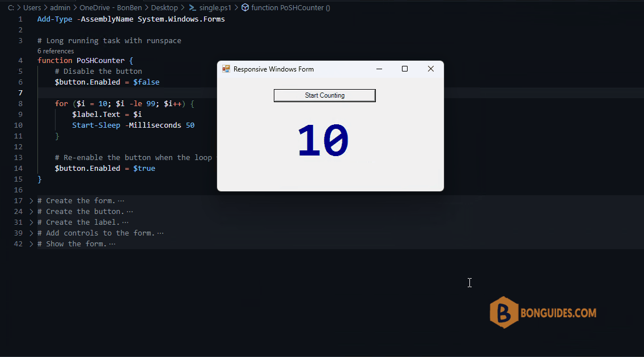Expand the folded 'Show the form' region

[x=31, y=244]
